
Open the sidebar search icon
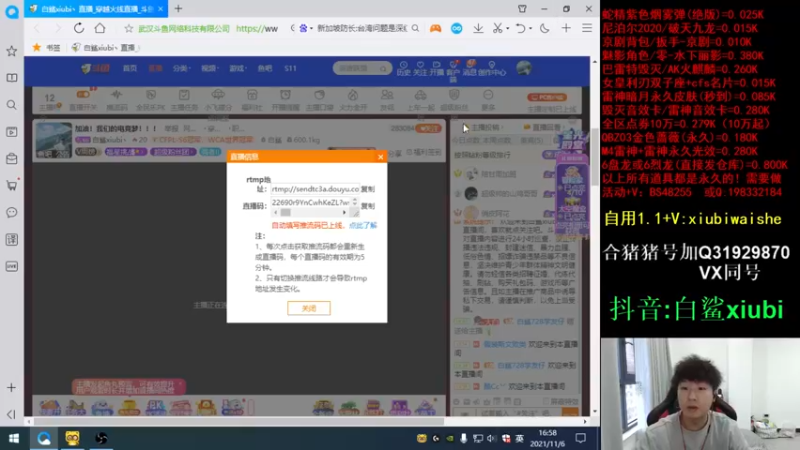click(x=12, y=105)
